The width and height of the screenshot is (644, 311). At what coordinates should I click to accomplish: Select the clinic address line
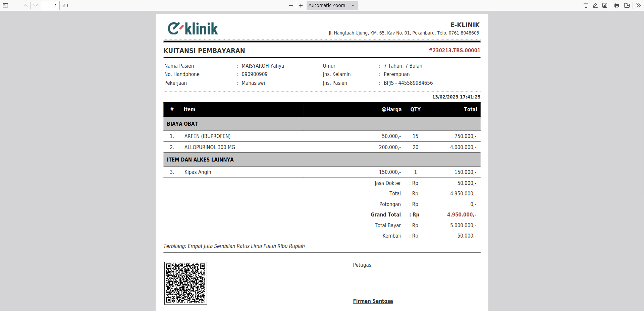click(x=404, y=33)
